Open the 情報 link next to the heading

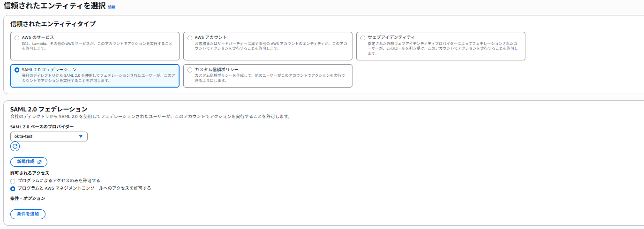pos(112,7)
